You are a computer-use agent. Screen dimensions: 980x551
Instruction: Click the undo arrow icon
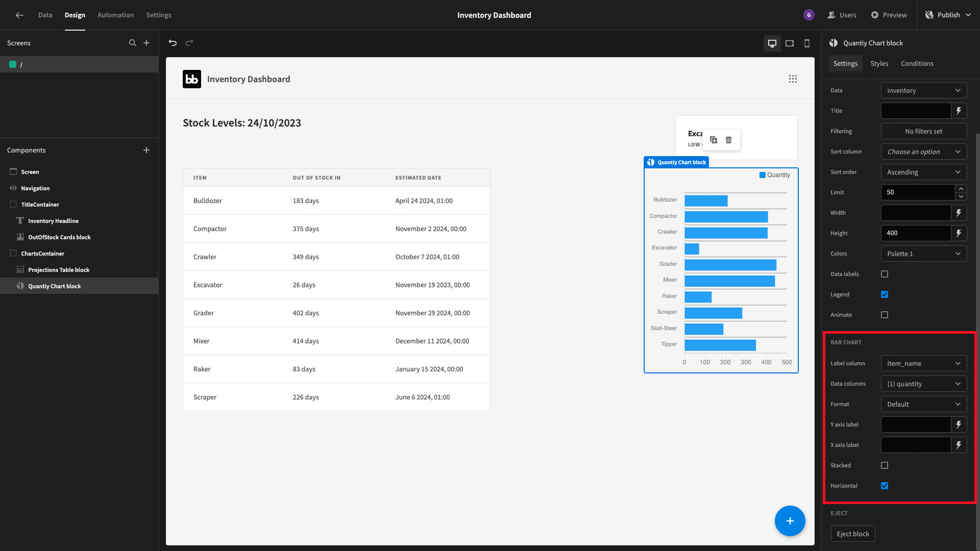click(173, 43)
